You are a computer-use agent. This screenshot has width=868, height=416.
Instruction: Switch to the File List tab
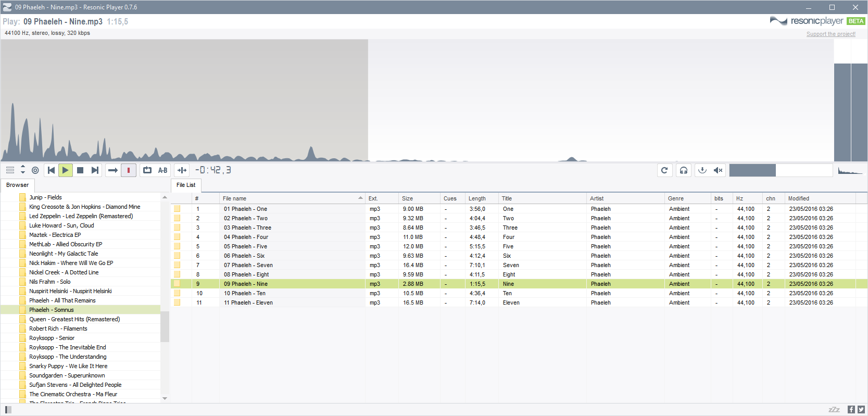[186, 185]
